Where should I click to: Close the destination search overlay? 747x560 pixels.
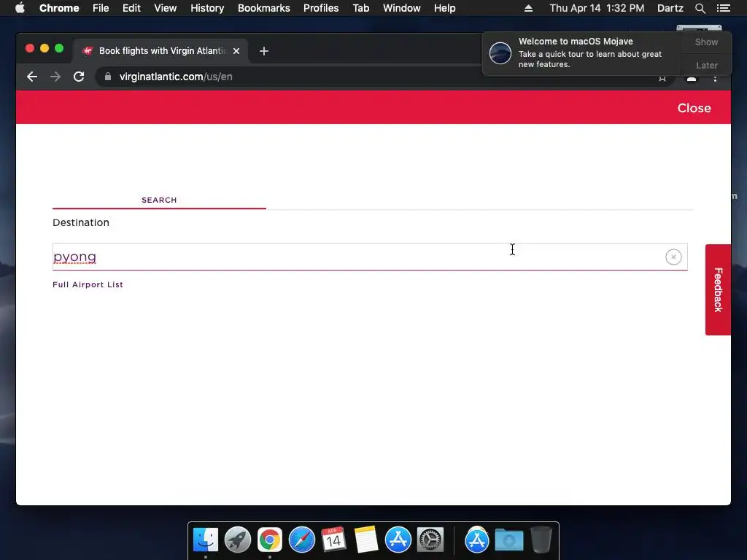(694, 108)
